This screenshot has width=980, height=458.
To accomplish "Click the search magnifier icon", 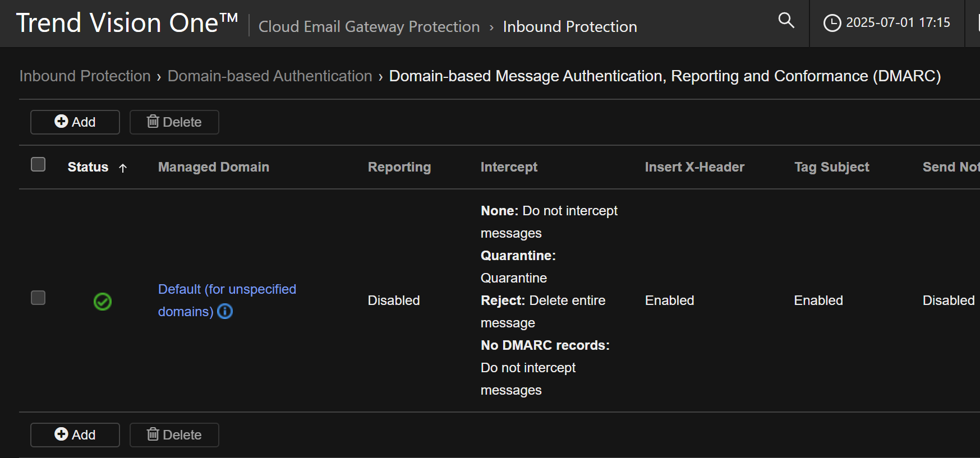I will (x=786, y=21).
